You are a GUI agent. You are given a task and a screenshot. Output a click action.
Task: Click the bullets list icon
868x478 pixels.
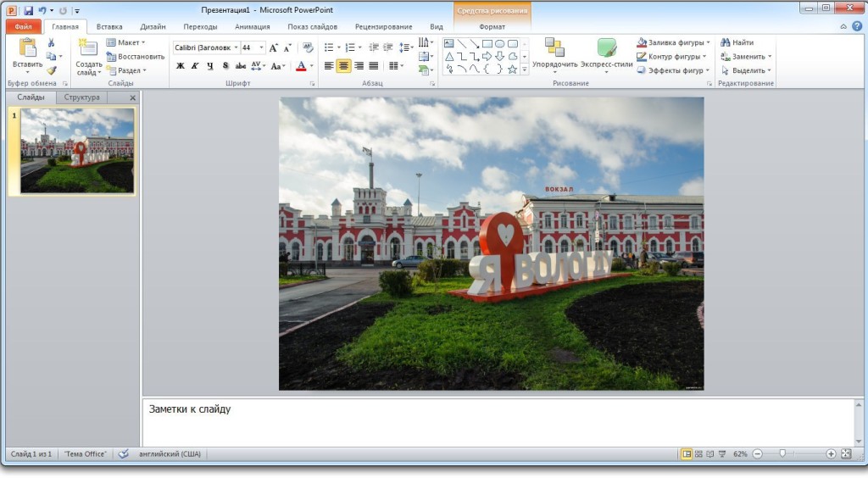329,47
